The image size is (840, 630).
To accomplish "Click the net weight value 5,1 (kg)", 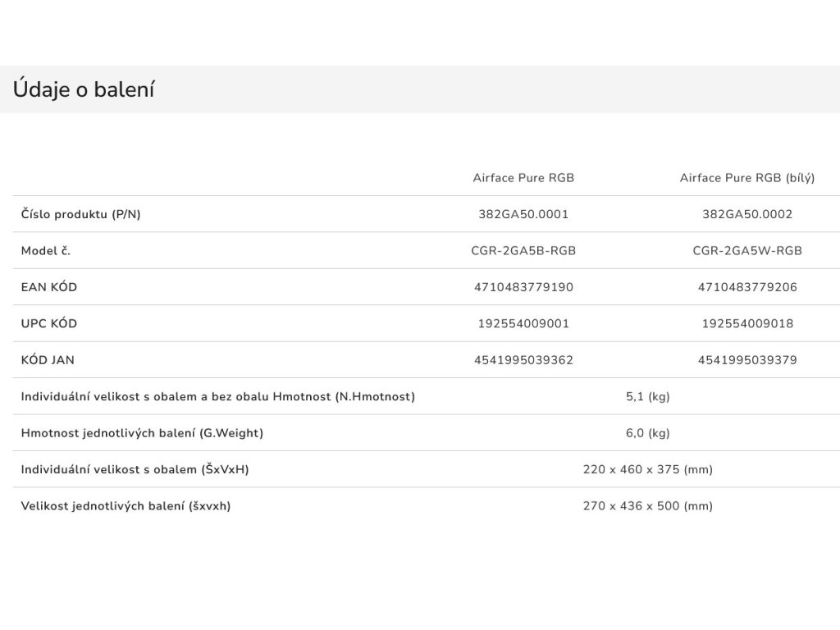I will 648,396.
